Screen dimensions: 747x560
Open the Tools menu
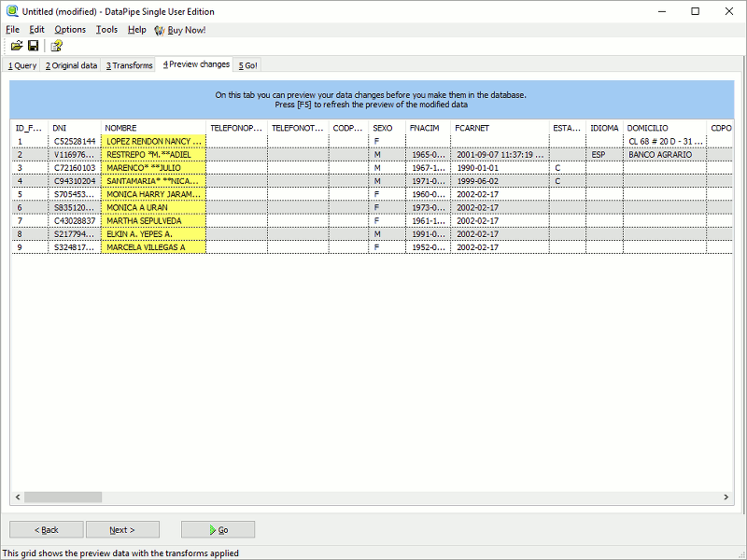[106, 29]
